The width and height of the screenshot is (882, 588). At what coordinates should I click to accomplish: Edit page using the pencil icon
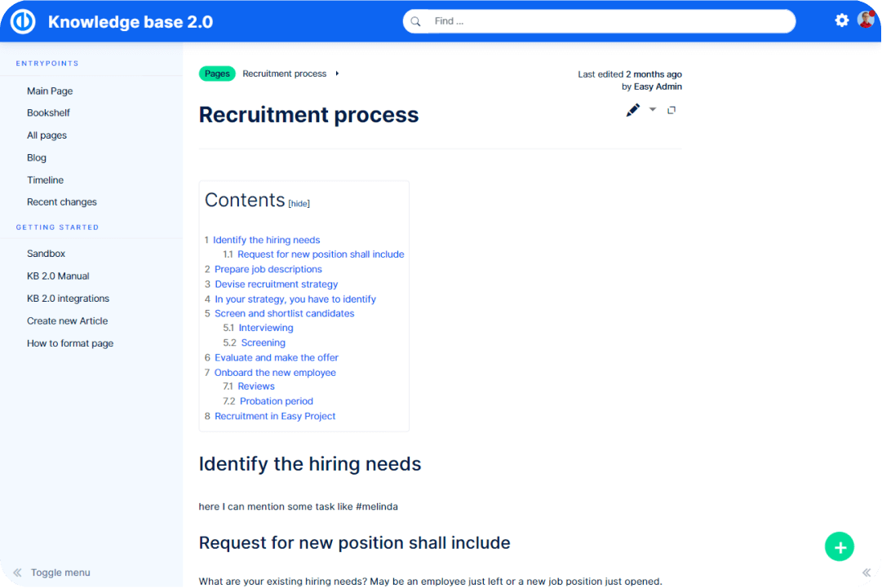pos(632,110)
